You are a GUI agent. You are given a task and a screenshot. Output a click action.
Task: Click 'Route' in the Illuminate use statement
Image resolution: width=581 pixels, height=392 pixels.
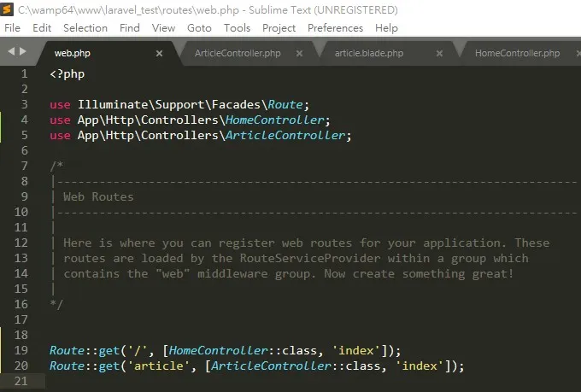pyautogui.click(x=285, y=104)
